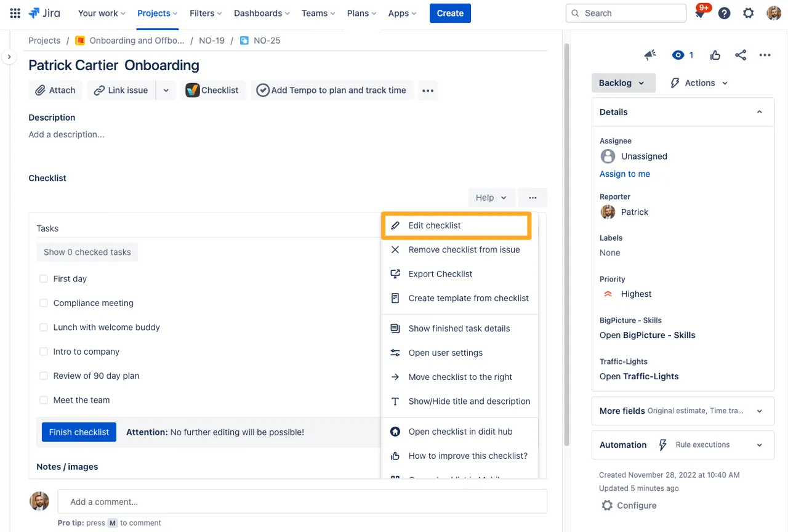Open the Projects dropdown
Screen dimensions: 788x532
(158, 13)
